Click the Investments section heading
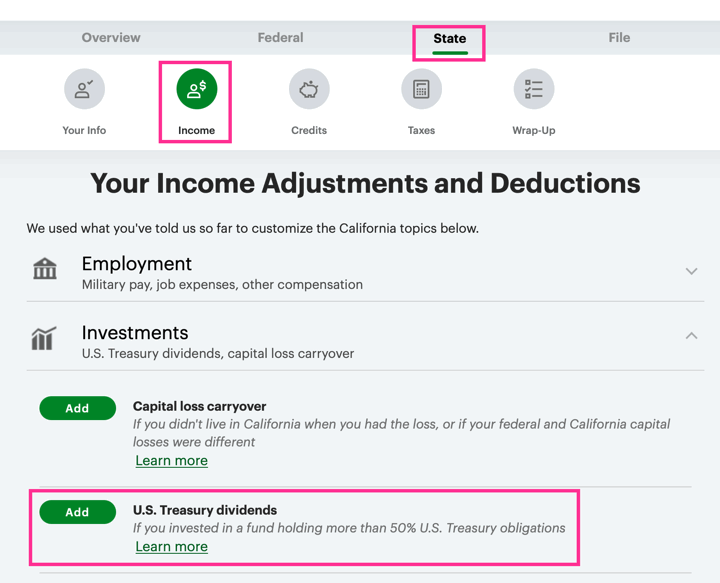 (135, 333)
